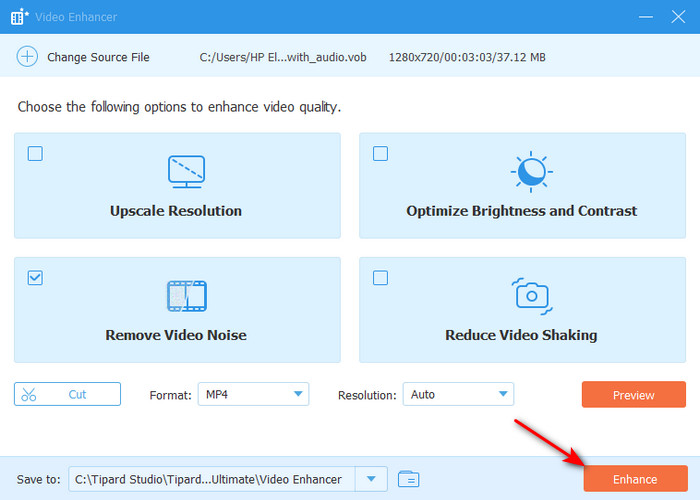Click the Remove Video Noise film icon
This screenshot has width=700, height=500.
coord(186,295)
